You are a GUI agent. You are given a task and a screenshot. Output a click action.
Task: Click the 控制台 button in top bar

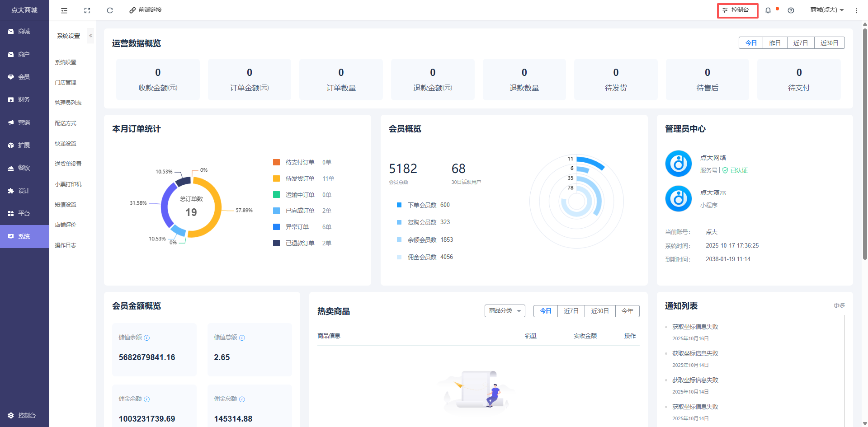(737, 10)
